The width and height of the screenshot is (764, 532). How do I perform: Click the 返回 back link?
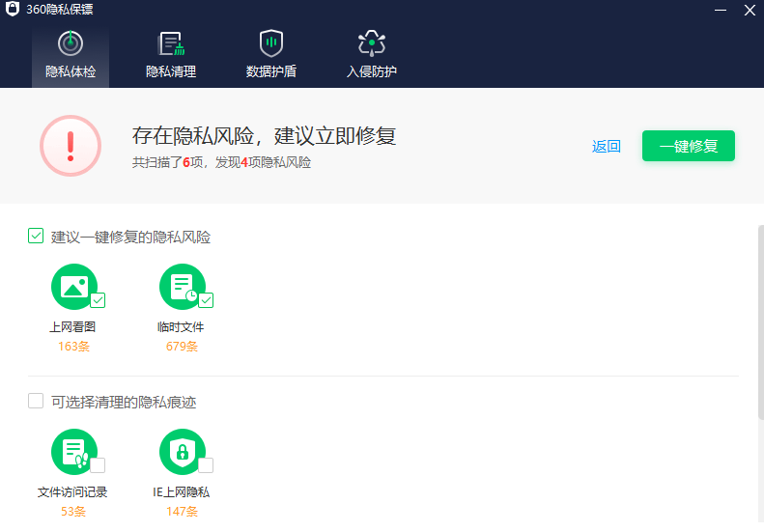click(607, 146)
